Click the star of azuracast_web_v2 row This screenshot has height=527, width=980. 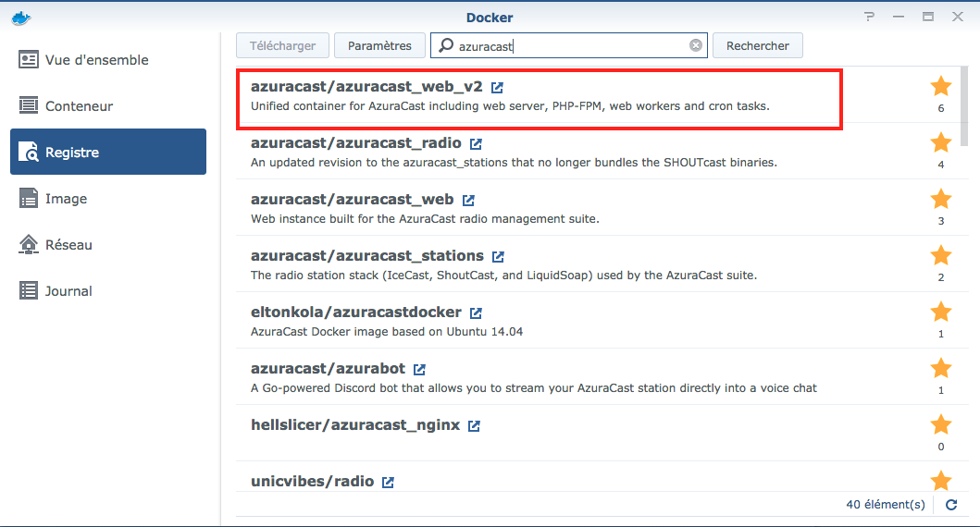(x=940, y=86)
